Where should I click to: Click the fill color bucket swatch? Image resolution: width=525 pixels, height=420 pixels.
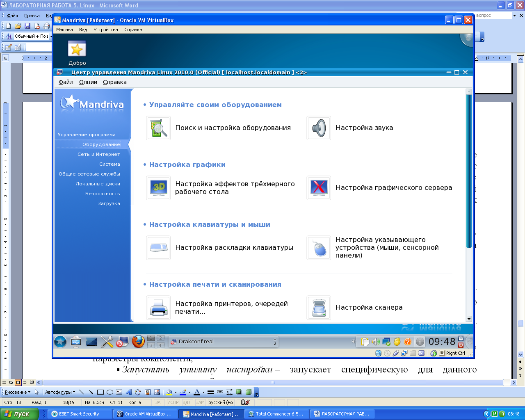tap(169, 392)
